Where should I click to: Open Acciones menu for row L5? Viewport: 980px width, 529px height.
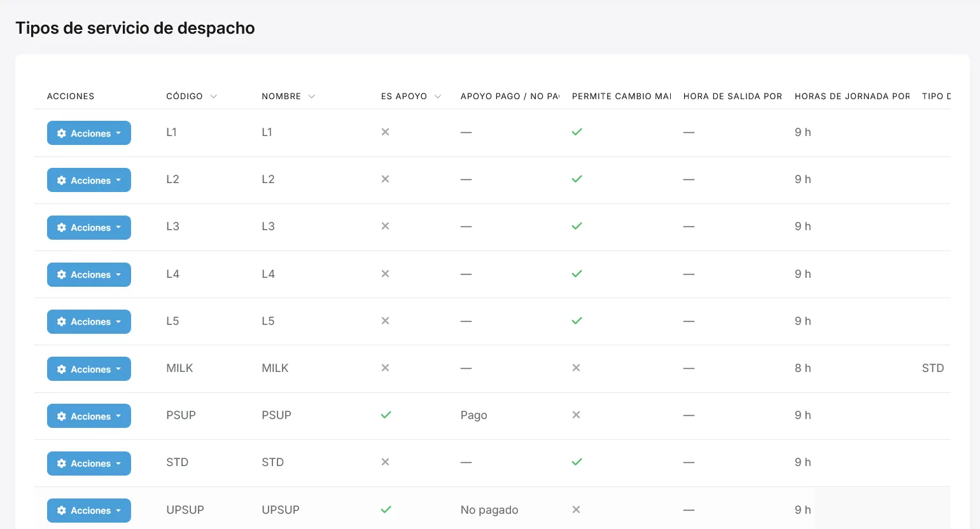[x=89, y=322]
